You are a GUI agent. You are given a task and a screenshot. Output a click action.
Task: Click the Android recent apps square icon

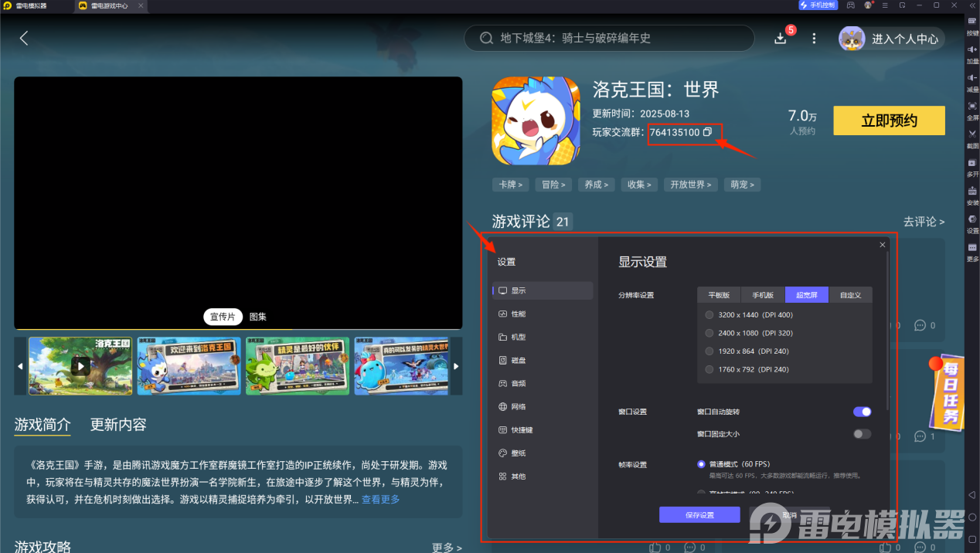click(972, 538)
